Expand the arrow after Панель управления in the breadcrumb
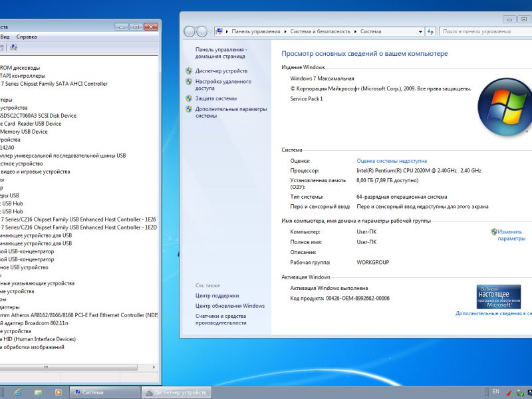This screenshot has width=532, height=399. pyautogui.click(x=285, y=31)
